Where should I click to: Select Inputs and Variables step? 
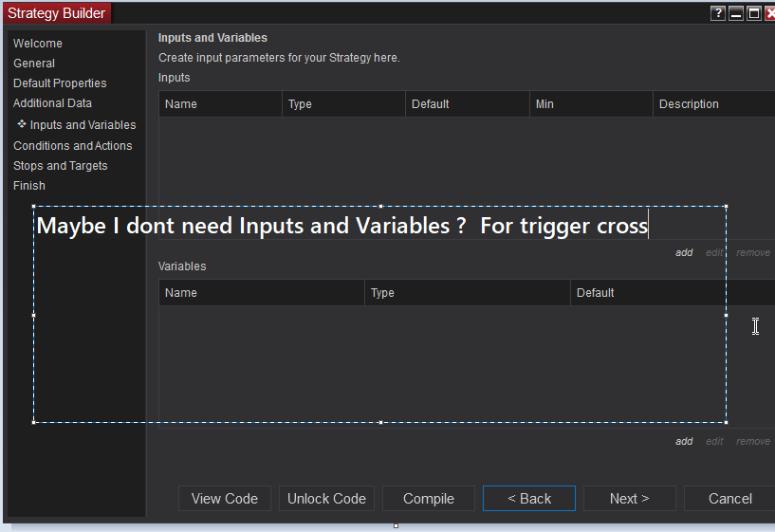(x=83, y=125)
